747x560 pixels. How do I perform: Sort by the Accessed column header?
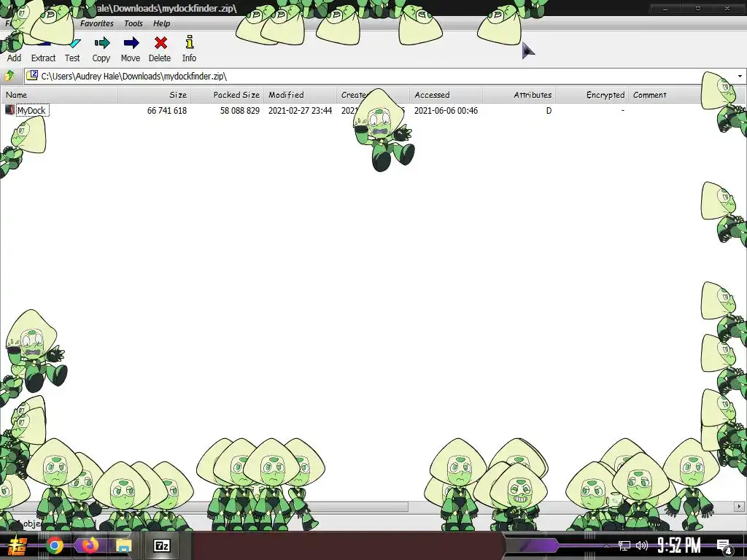tap(446, 95)
